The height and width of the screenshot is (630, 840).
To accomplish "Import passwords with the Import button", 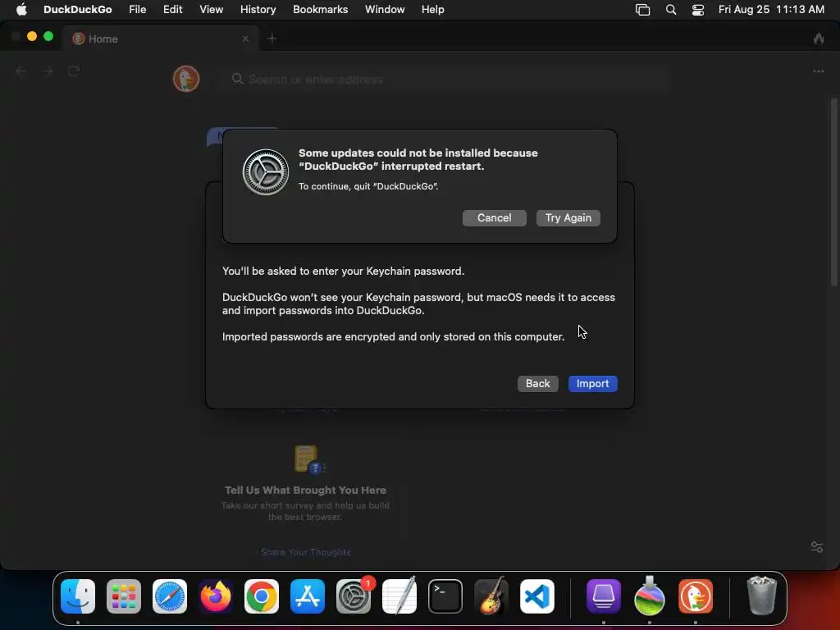I will (592, 384).
